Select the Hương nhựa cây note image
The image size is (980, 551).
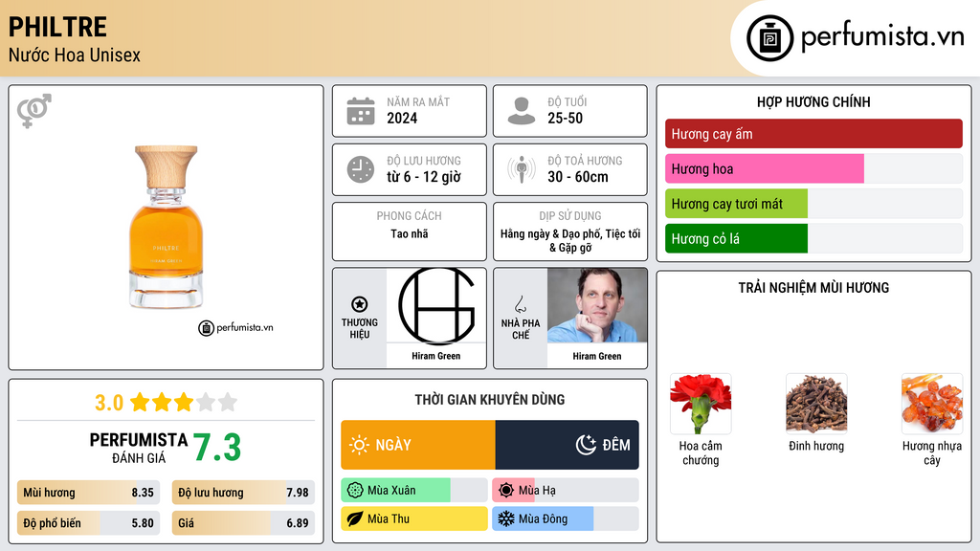(932, 405)
